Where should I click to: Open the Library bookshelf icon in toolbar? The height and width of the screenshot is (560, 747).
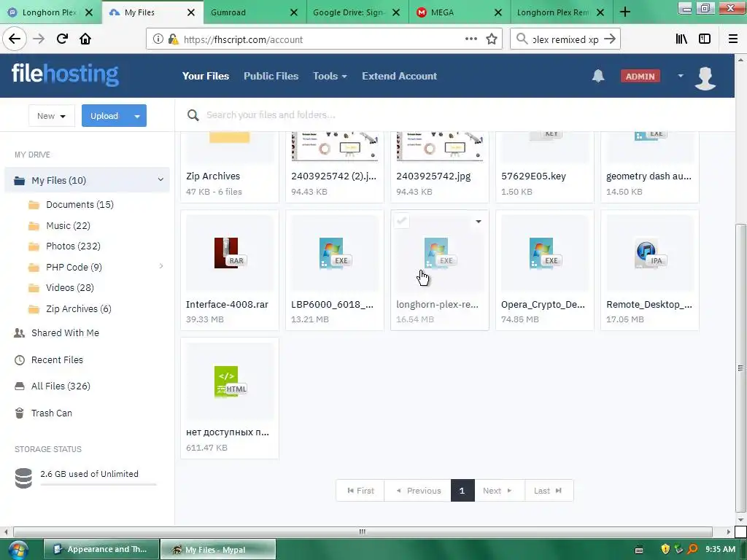(681, 39)
